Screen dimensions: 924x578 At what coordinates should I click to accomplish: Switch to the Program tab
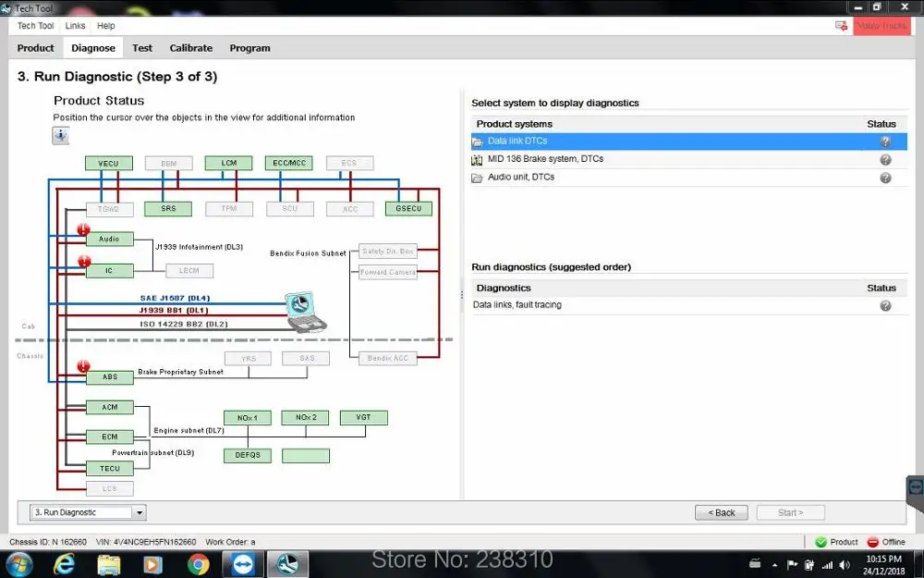(x=249, y=48)
